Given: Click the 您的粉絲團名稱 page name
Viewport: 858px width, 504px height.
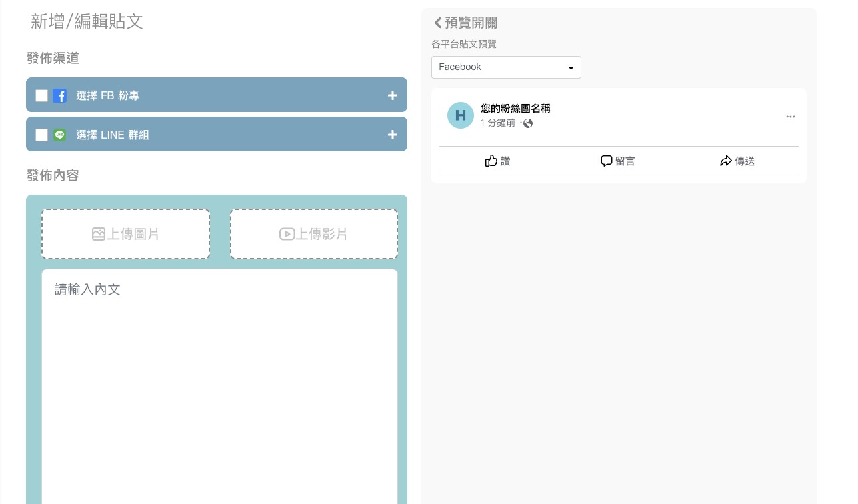Looking at the screenshot, I should [x=515, y=109].
